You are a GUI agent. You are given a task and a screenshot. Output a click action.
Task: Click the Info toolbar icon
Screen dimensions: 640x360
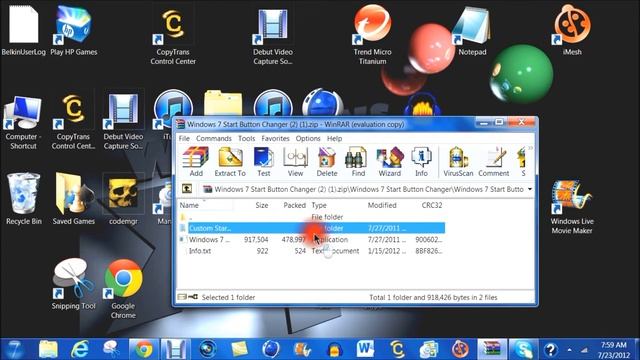click(x=421, y=162)
